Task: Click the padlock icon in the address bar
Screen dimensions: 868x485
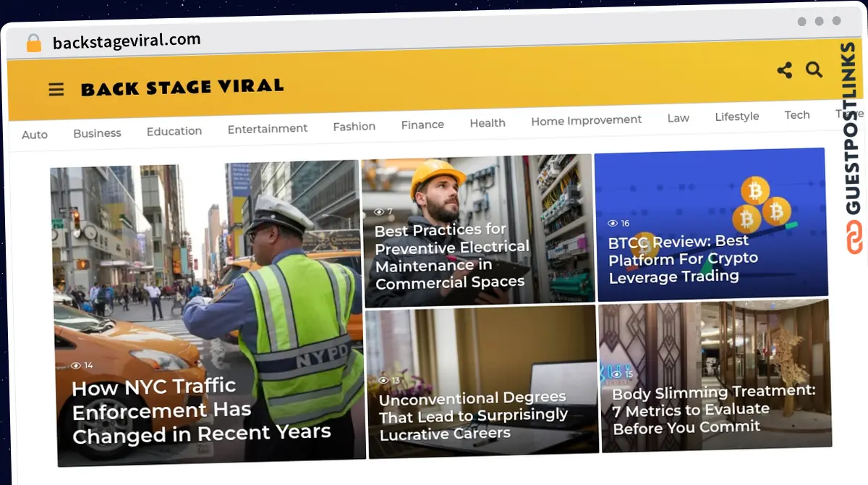Action: [33, 42]
